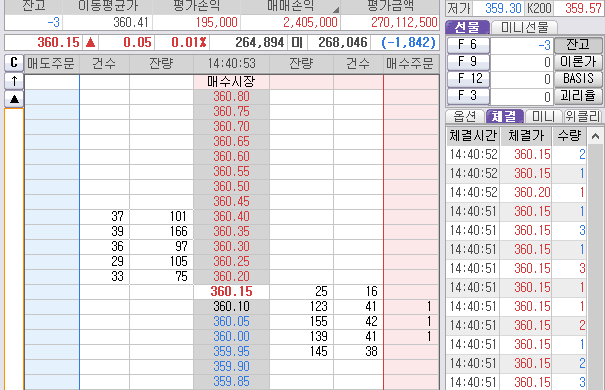Viewport: 605px width, 390px height.
Task: Click price 360.45 in the order ladder
Action: point(231,201)
